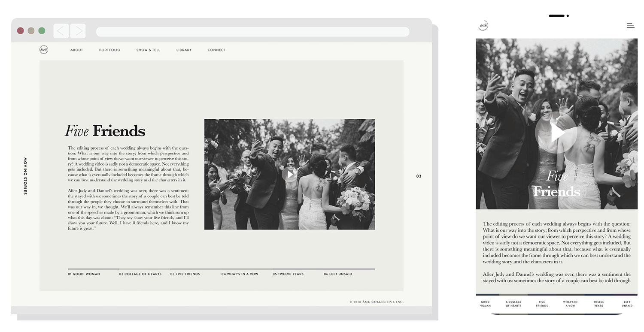Open the mobile hamburger menu

coord(630,26)
